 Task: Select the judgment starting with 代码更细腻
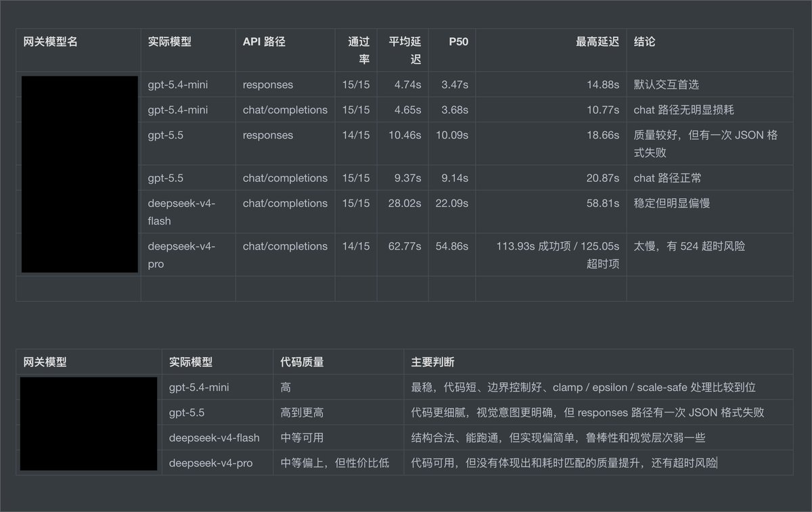[x=588, y=413]
